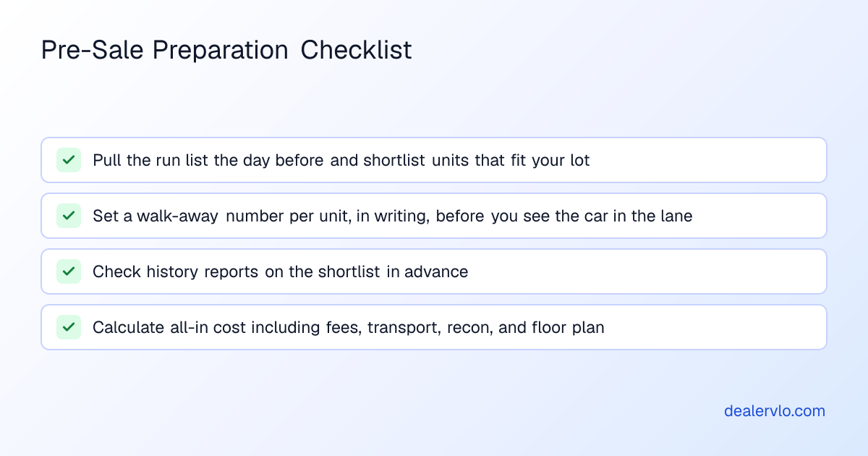Toggle the 'Check history reports' checkmark icon
This screenshot has width=868, height=456.
pos(69,271)
